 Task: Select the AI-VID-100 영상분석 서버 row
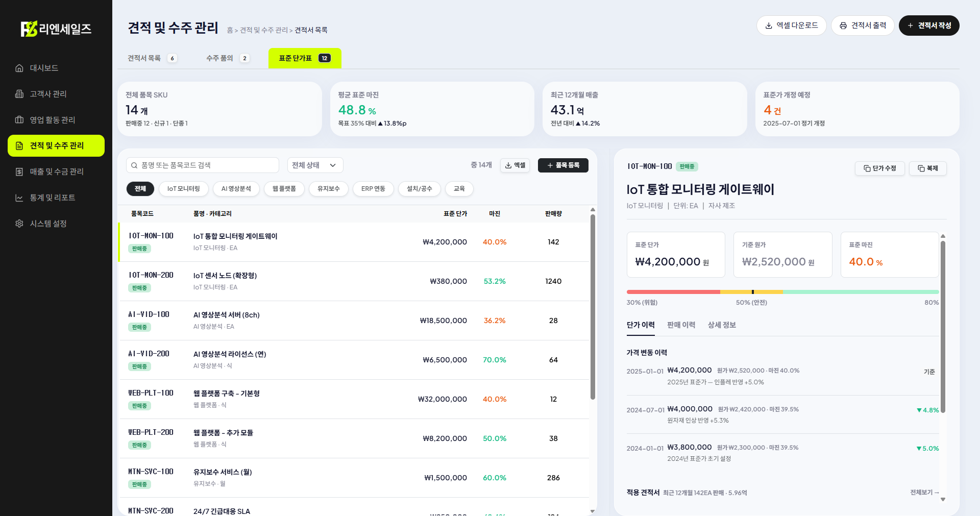pyautogui.click(x=354, y=321)
